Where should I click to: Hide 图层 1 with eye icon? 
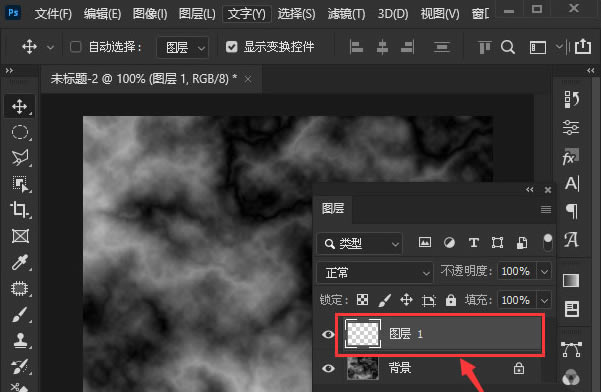click(x=328, y=335)
